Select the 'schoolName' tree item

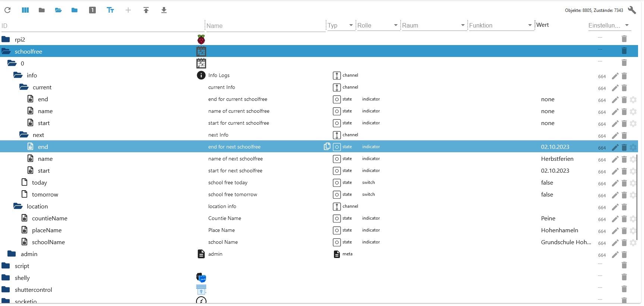(x=48, y=242)
